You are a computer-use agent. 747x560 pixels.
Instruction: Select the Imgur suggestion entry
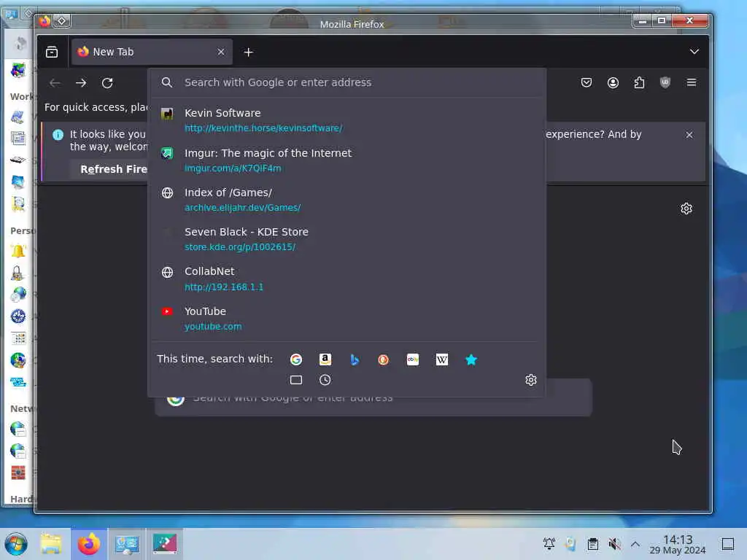347,160
